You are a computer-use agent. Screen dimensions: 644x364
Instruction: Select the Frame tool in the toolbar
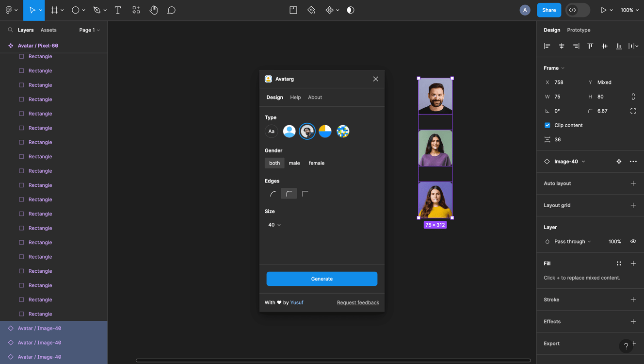coord(53,10)
